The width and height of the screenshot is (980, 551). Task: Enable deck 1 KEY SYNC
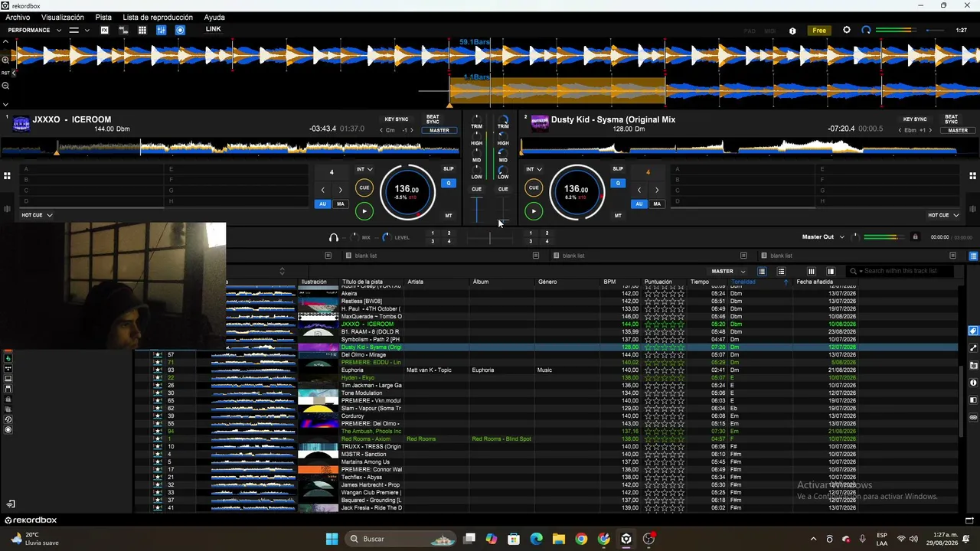tap(397, 119)
